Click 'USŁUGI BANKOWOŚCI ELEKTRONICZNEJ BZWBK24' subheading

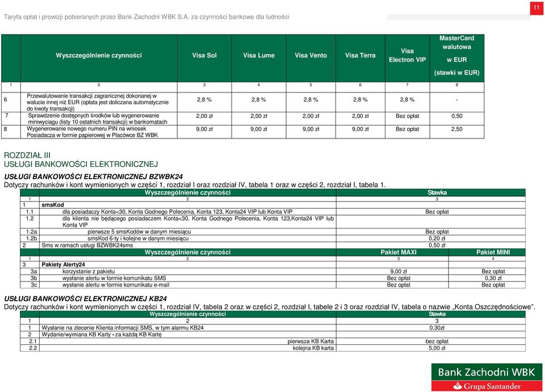tap(93, 176)
